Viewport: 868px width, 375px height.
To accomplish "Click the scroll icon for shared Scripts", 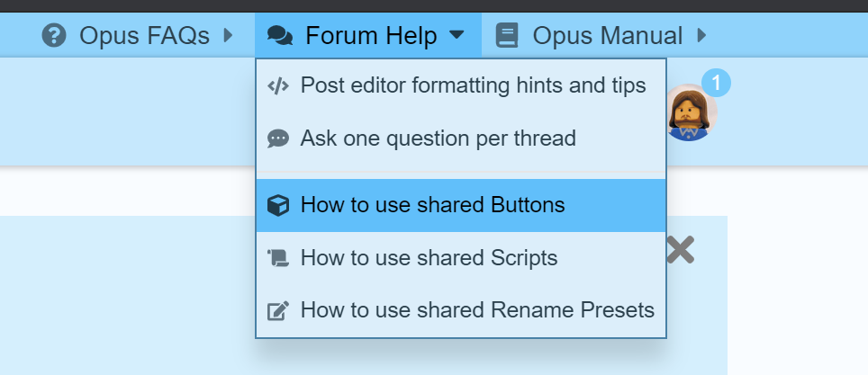I will (278, 258).
